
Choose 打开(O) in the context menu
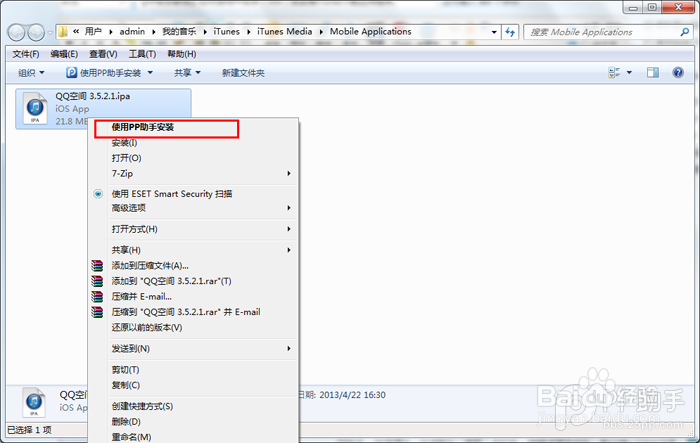126,158
